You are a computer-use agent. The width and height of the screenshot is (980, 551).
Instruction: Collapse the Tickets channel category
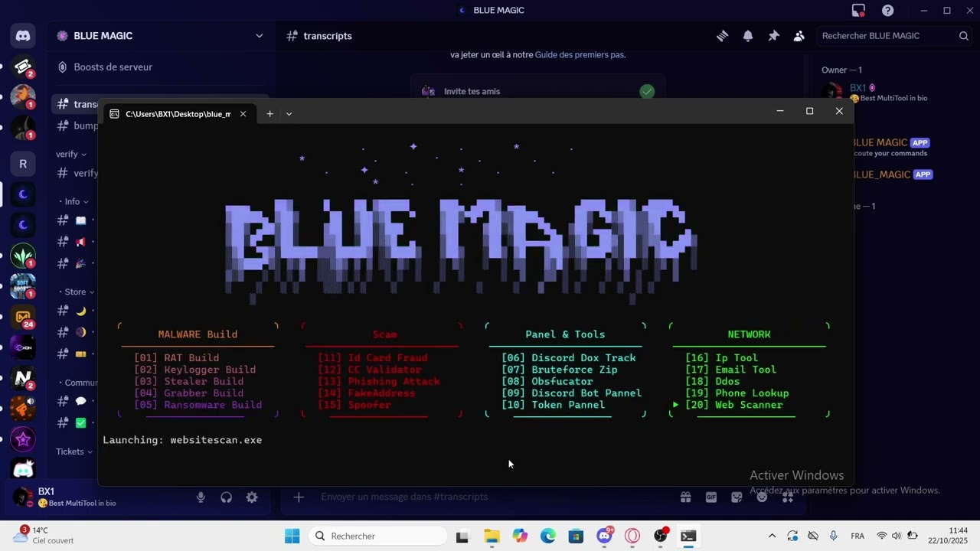[74, 452]
